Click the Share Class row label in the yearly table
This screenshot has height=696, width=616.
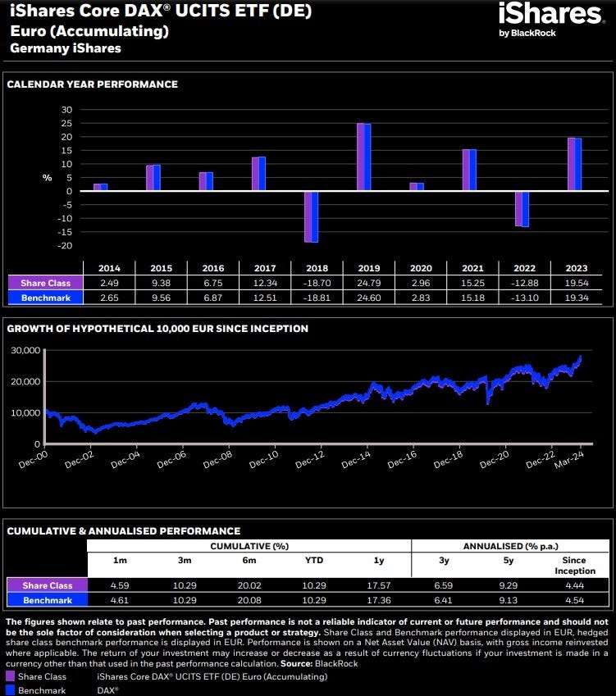click(45, 283)
